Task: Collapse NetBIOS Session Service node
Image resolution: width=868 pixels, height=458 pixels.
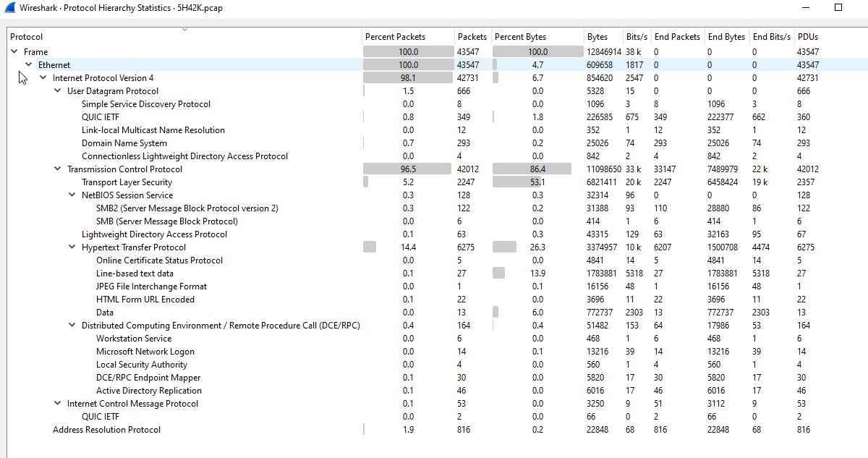Action: tap(72, 195)
